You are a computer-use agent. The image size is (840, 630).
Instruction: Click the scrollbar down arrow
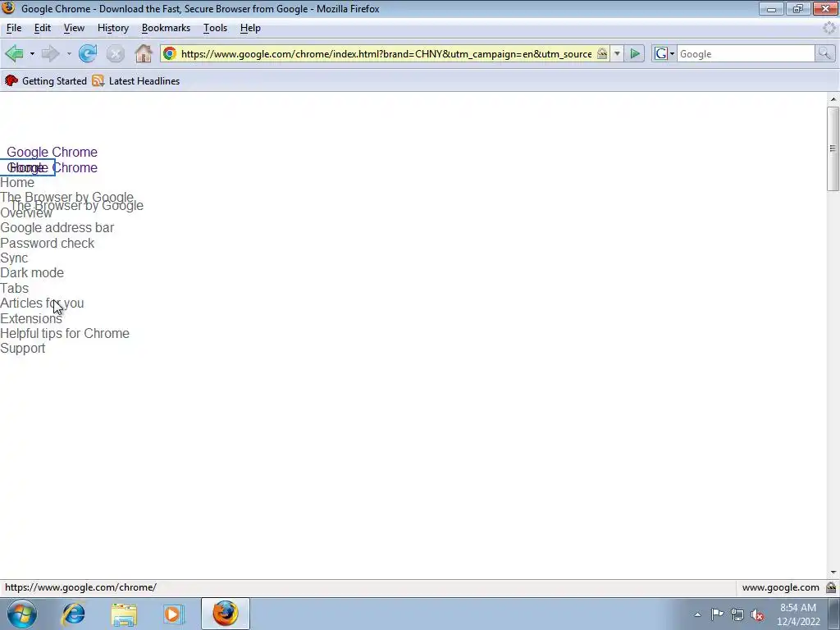[833, 573]
